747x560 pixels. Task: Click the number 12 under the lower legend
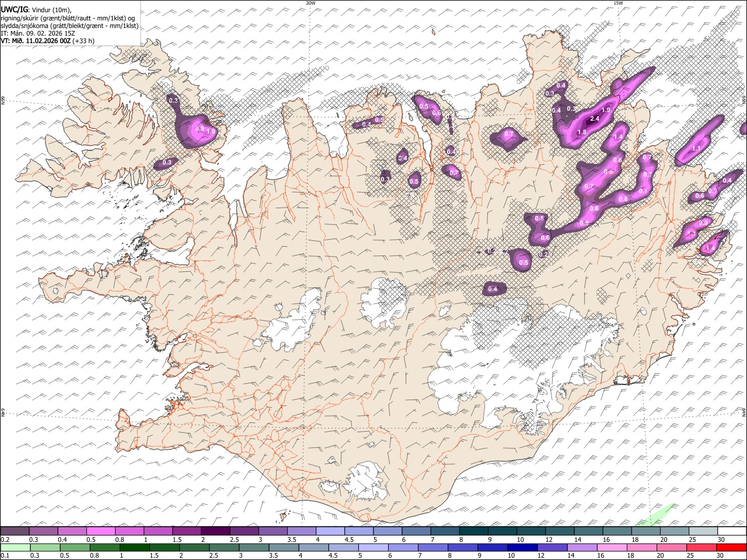tap(541, 556)
